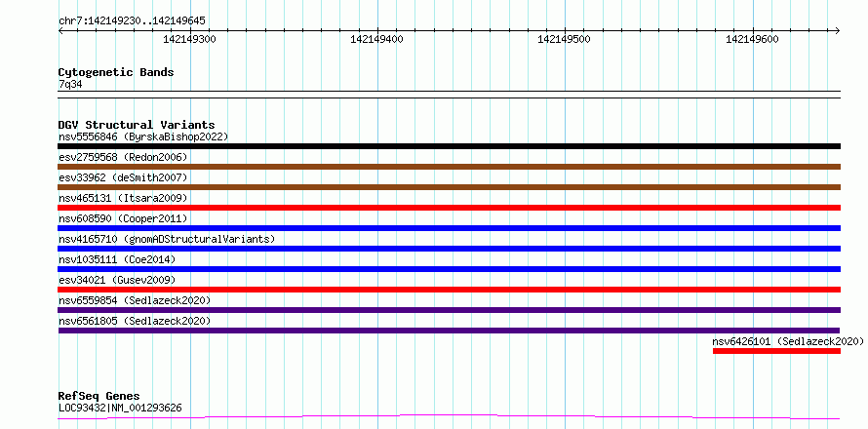This screenshot has height=429, width=868.
Task: Select nsv6426101 (Sedlazeck2020) label
Action: 788,341
